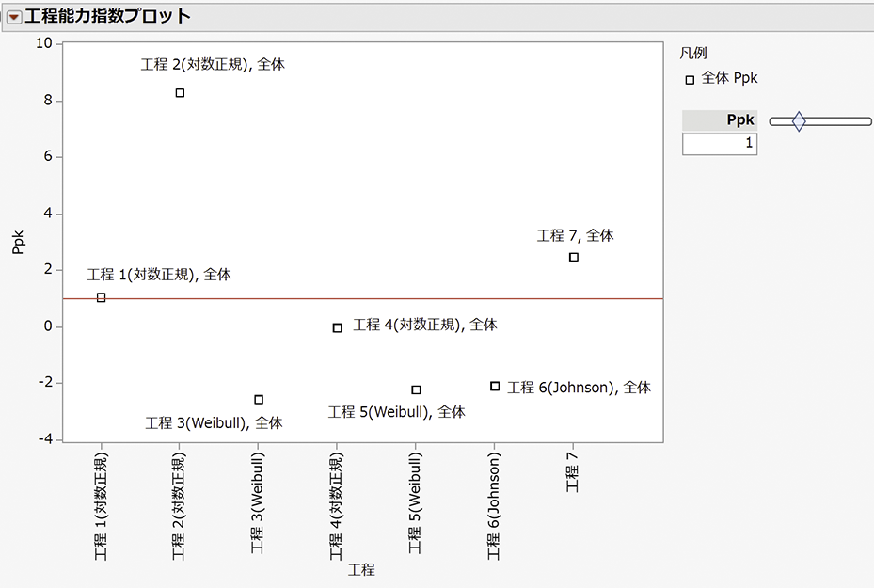Click the point label 工程 4(対数正規), 全体
The width and height of the screenshot is (874, 588).
tap(424, 325)
